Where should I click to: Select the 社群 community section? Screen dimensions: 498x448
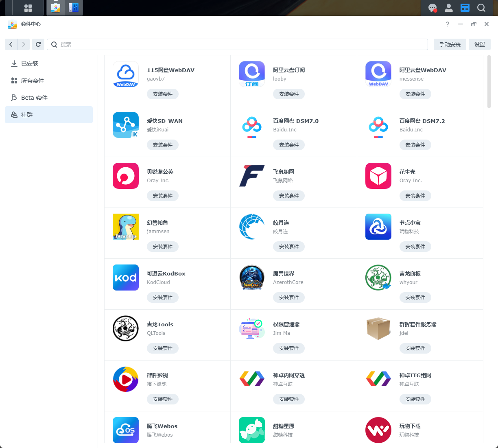coord(49,115)
